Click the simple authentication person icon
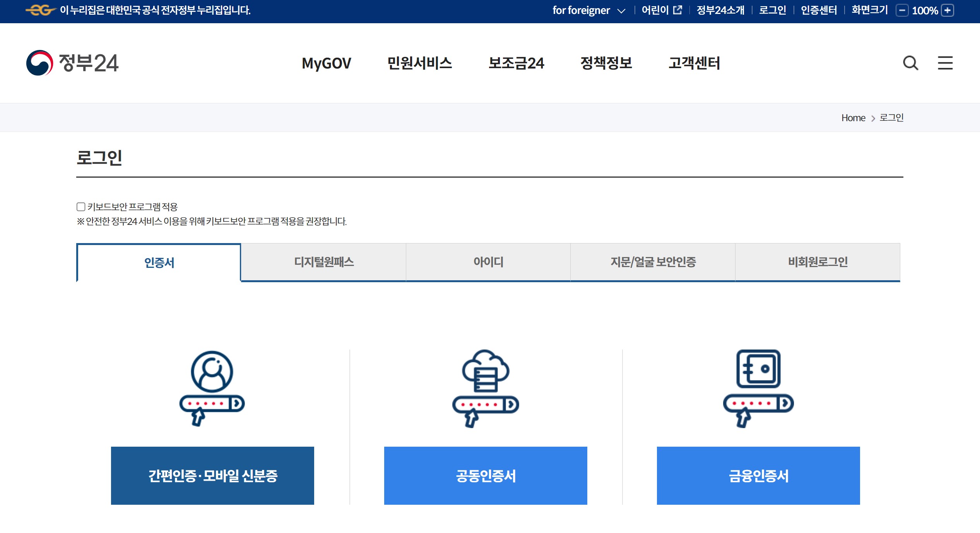The height and width of the screenshot is (533, 980). 212,388
